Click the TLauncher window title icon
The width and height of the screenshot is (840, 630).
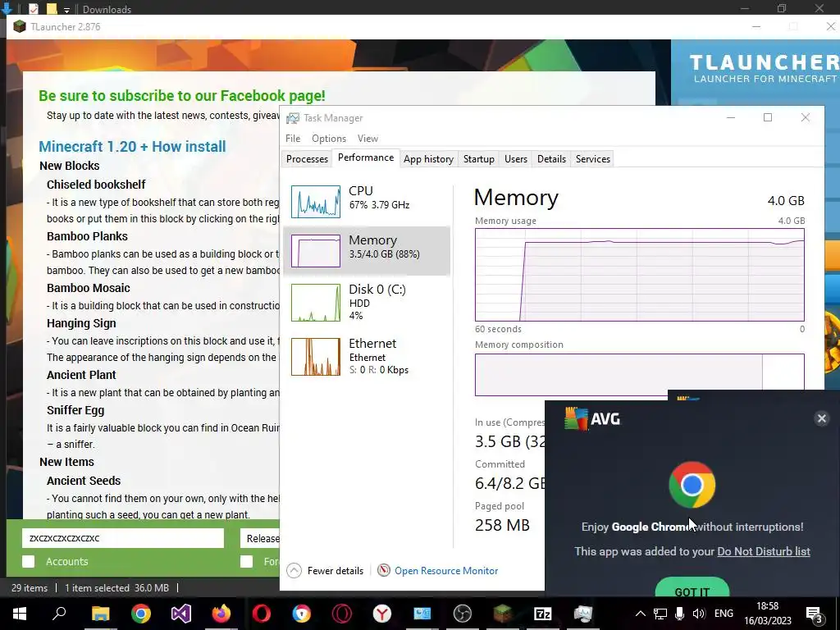[20, 27]
